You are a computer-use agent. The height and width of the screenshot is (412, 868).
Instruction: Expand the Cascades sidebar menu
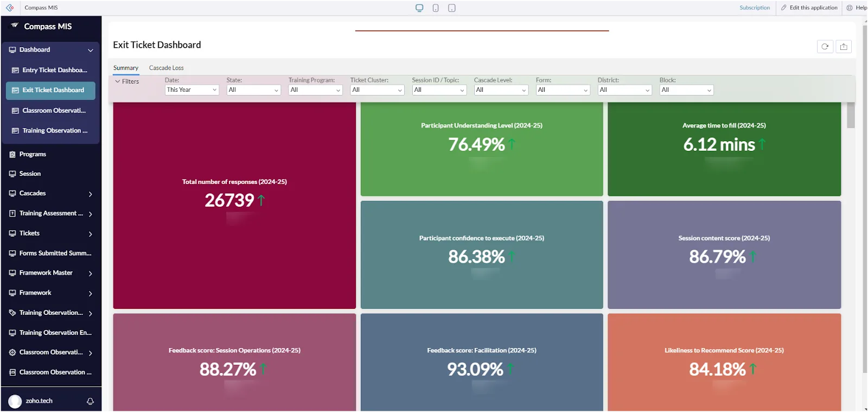91,194
